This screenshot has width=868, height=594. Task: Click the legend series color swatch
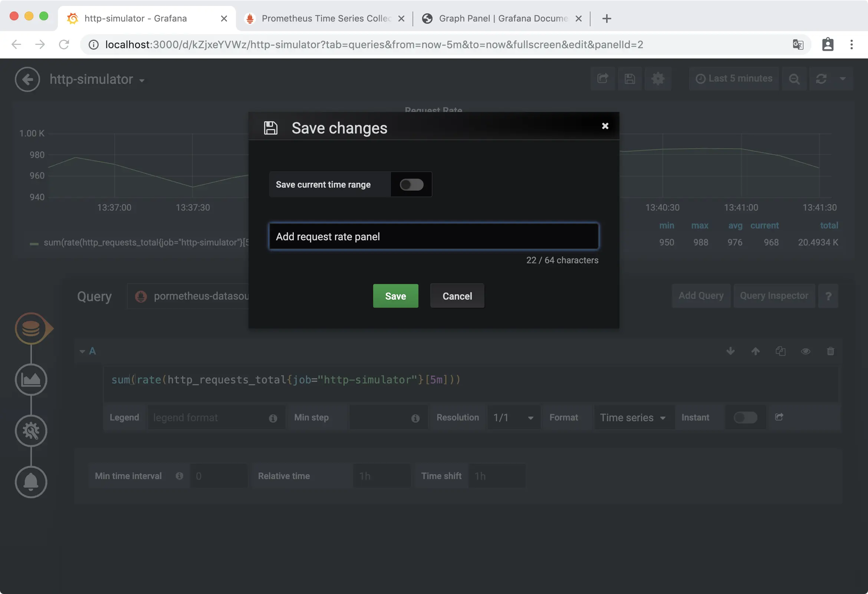pyautogui.click(x=34, y=244)
